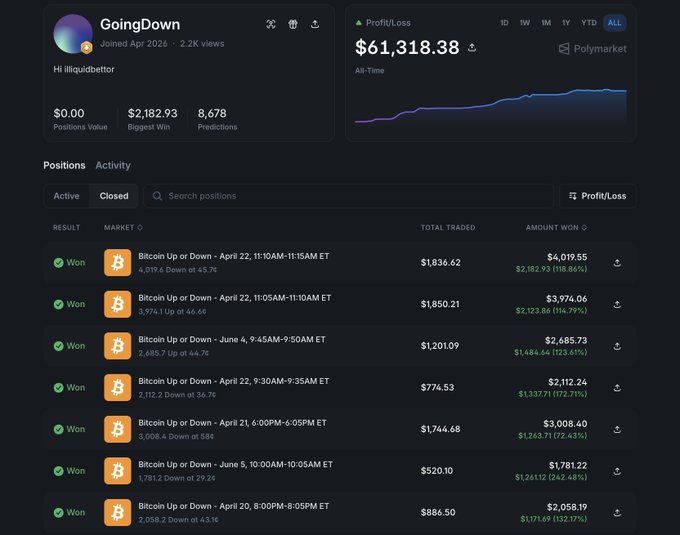Click the search magnifier icon
680x535 pixels.
click(x=157, y=196)
